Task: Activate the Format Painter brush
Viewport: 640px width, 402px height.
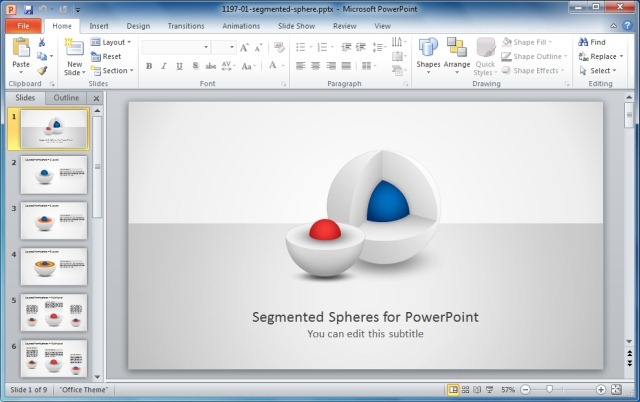Action: pos(42,71)
